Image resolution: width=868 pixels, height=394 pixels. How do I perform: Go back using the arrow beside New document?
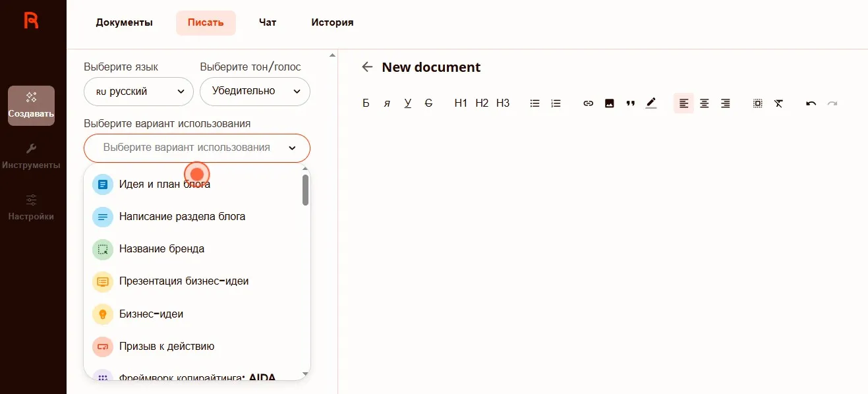(x=368, y=67)
